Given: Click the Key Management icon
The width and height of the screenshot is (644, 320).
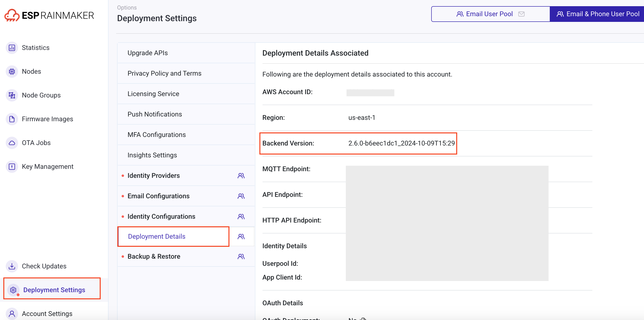Looking at the screenshot, I should (x=12, y=167).
